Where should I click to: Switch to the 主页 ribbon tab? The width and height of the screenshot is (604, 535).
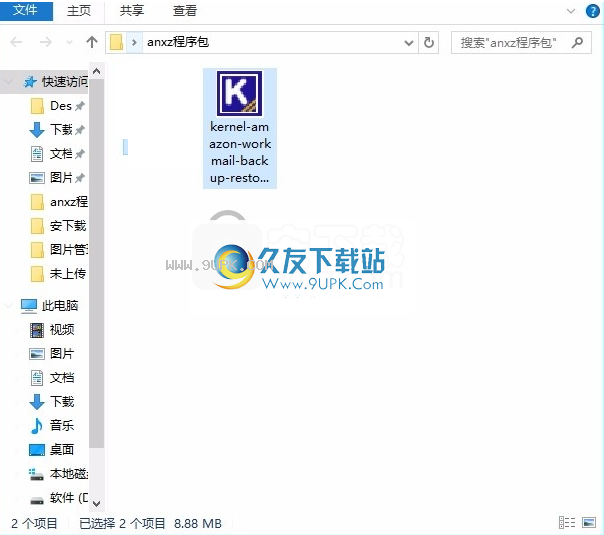79,11
